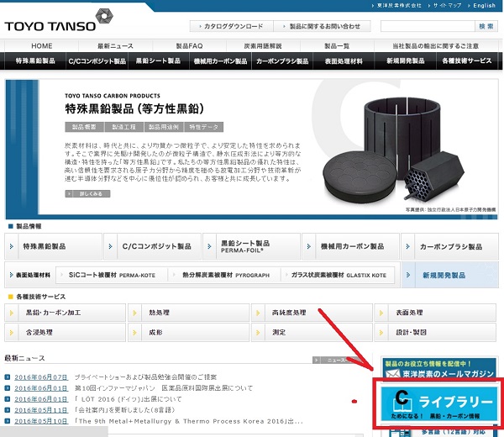The image size is (504, 437).
Task: Open the 熱処理 service box
Action: 189,313
